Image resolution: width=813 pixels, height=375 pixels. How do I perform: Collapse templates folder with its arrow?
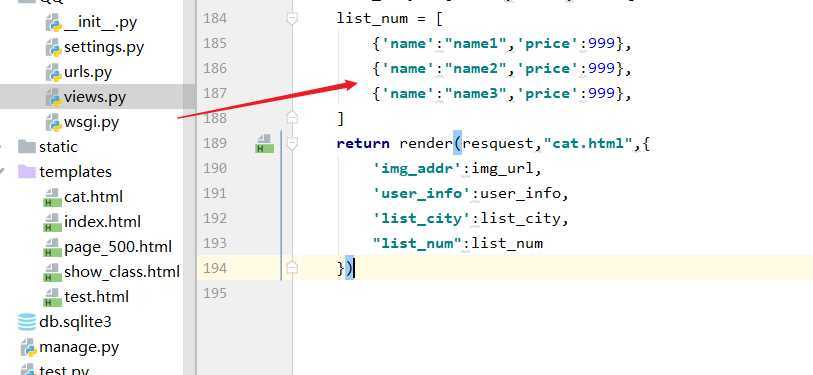3,171
